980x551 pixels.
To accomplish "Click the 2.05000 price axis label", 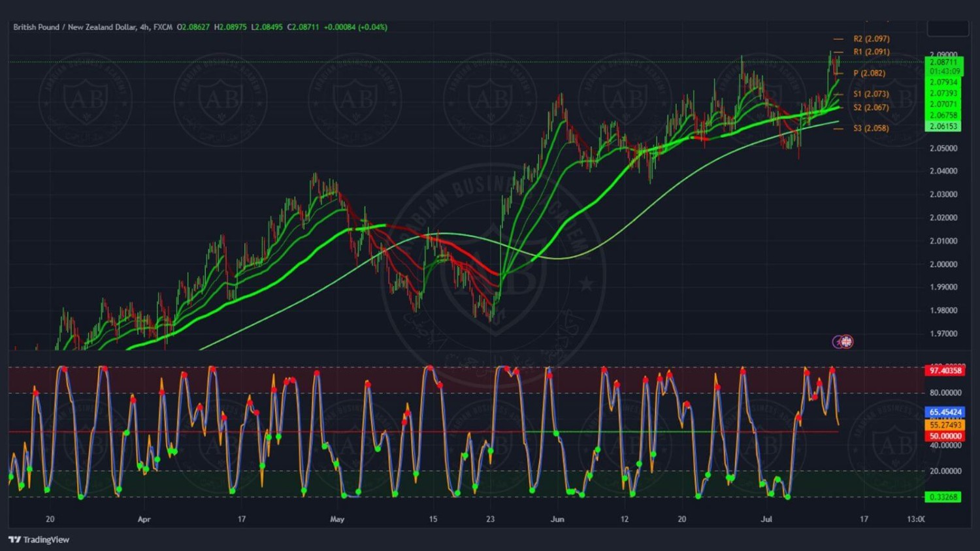I will tap(943, 148).
